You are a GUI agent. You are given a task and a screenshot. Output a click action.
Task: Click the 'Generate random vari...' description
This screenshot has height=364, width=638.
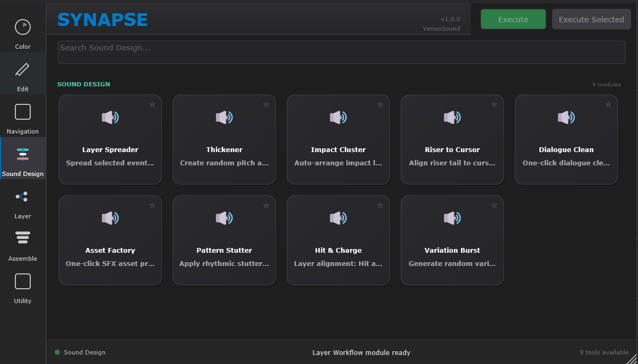coord(452,264)
